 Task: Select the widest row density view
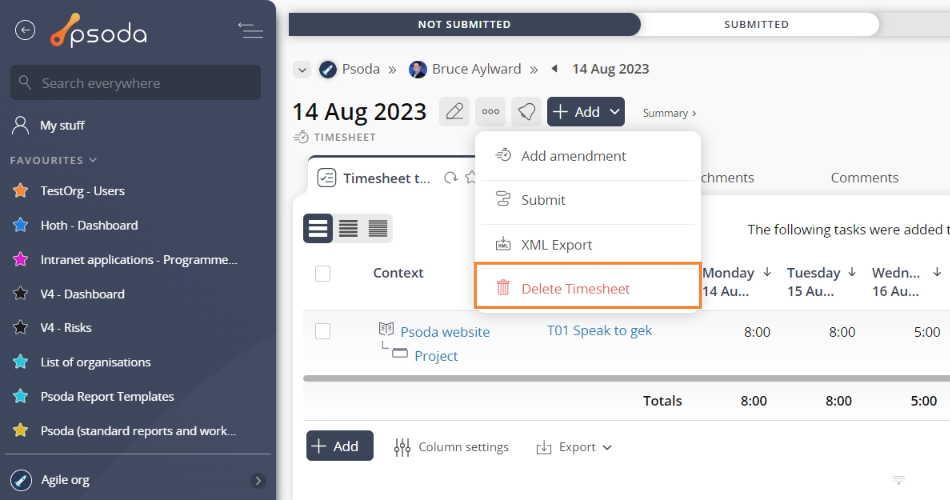[x=318, y=228]
